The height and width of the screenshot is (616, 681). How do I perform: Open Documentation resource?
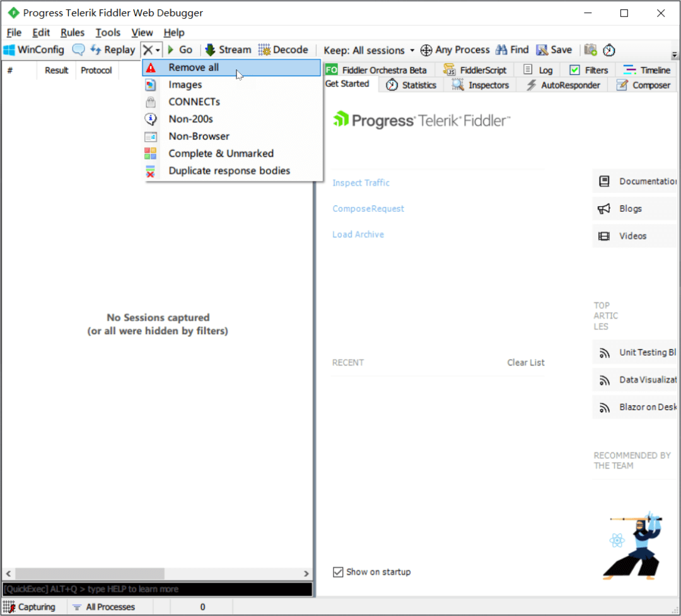(x=635, y=182)
